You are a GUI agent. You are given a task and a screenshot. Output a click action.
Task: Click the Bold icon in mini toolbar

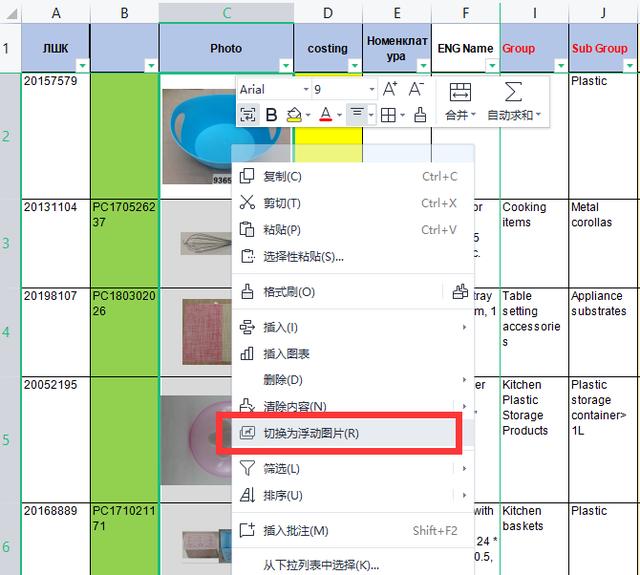[x=271, y=115]
